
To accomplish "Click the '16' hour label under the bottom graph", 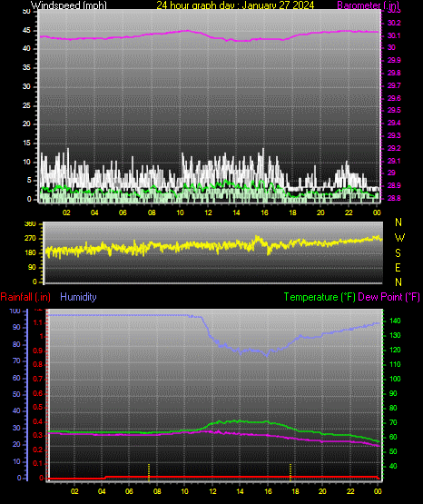I will [268, 491].
